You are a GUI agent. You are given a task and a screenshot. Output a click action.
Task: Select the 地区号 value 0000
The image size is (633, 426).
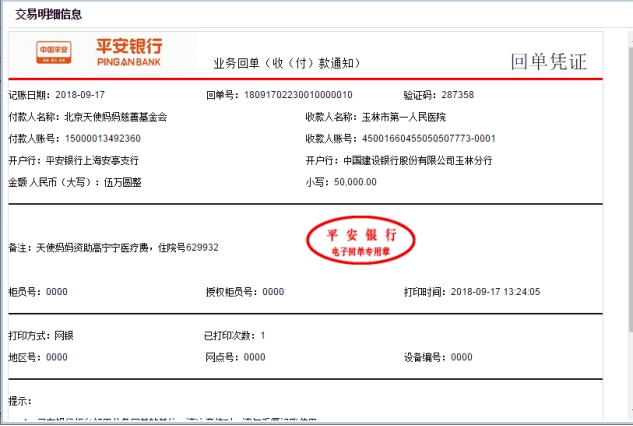click(x=57, y=357)
